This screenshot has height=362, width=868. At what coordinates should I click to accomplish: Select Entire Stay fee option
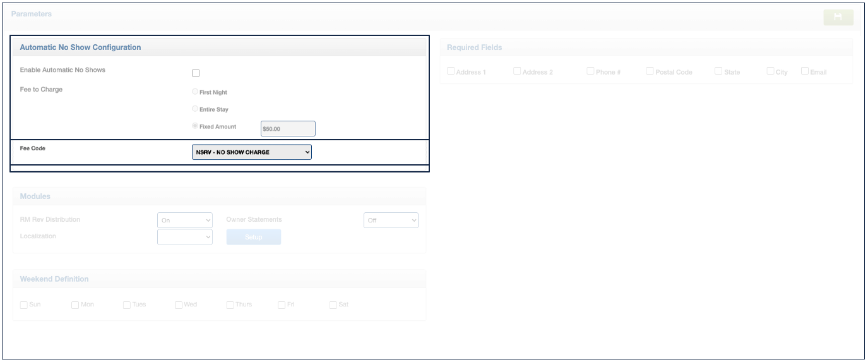195,109
